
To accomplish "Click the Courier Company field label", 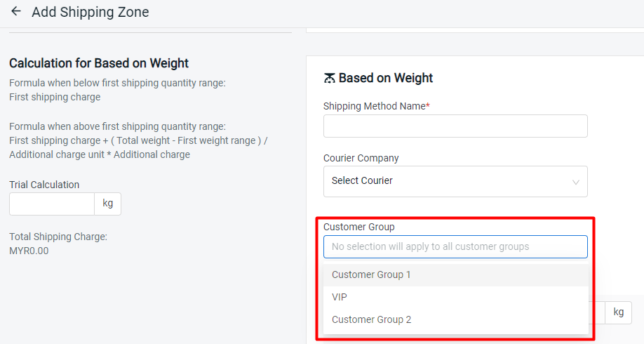I will tap(361, 158).
